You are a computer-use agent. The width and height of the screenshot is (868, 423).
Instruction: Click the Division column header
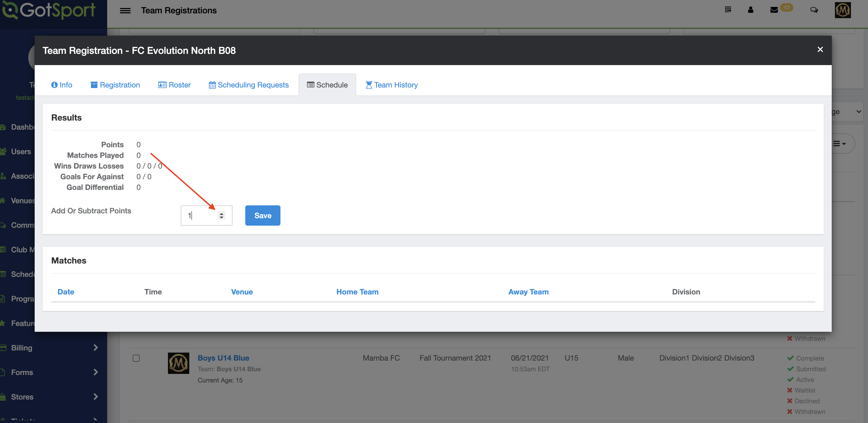686,292
